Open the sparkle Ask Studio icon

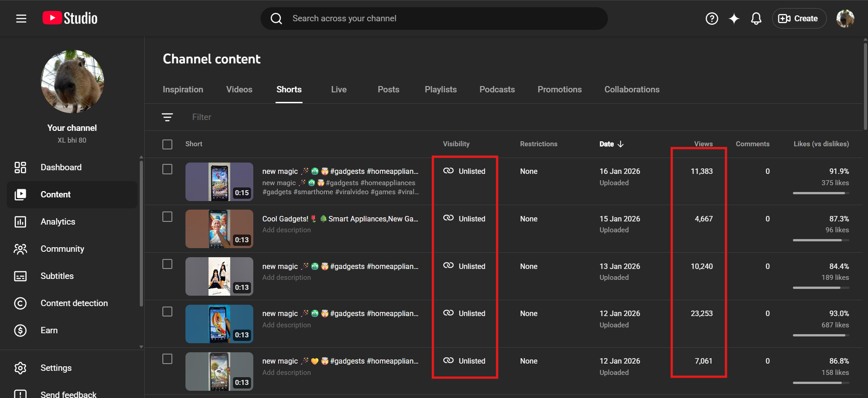pyautogui.click(x=734, y=19)
